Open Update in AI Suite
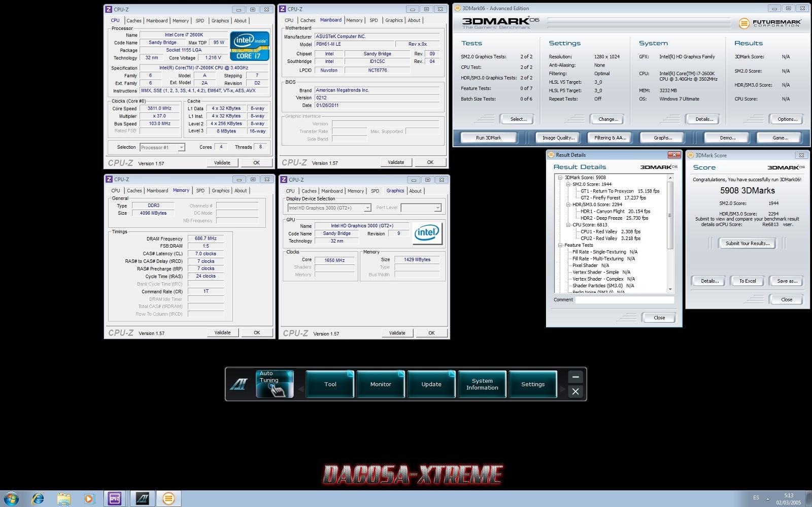Viewport: 812px width, 507px height. (431, 384)
